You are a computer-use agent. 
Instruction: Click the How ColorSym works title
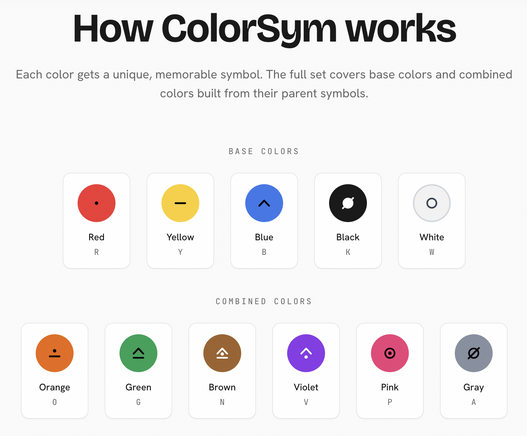[264, 30]
